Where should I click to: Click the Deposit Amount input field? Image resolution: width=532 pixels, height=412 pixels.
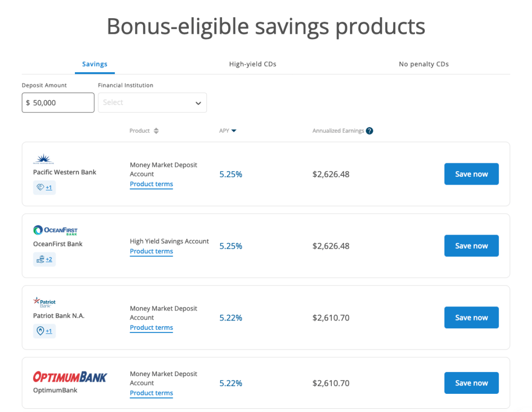point(58,103)
